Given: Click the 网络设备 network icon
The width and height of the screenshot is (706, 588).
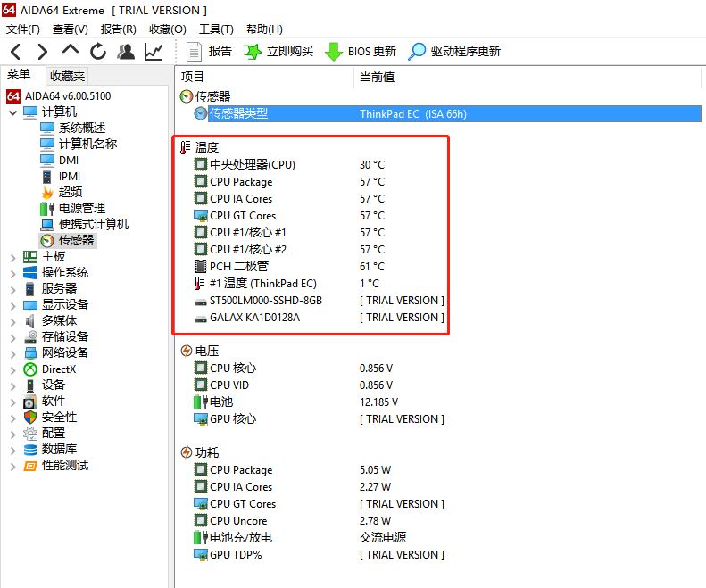Looking at the screenshot, I should (x=30, y=353).
